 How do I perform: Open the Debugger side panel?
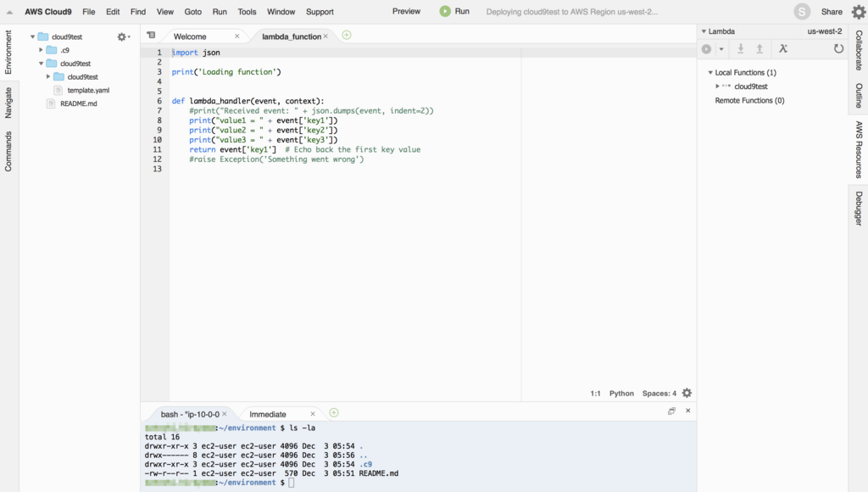point(859,209)
